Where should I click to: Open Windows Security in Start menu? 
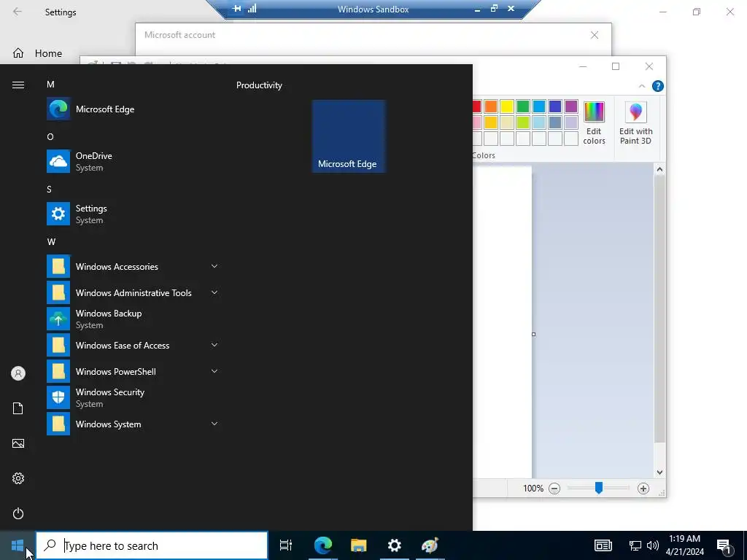pyautogui.click(x=133, y=397)
